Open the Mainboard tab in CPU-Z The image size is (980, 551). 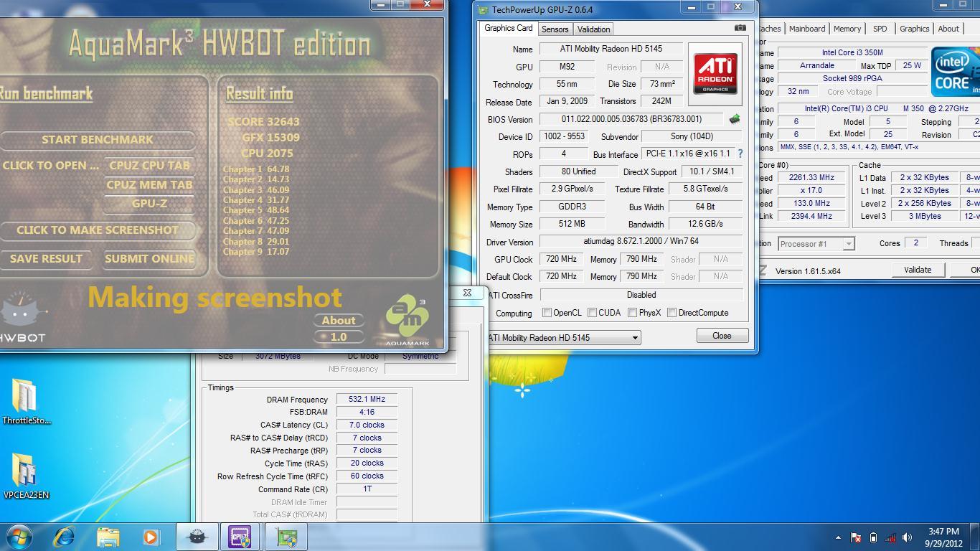point(807,29)
